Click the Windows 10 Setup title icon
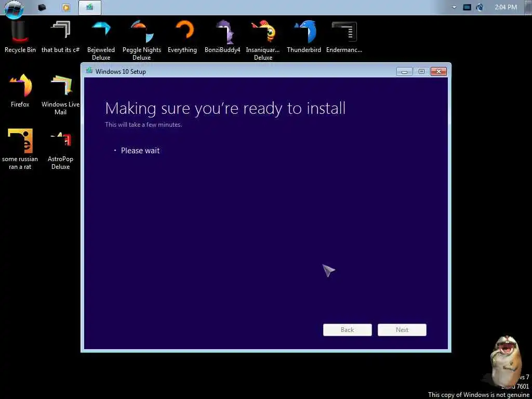The height and width of the screenshot is (399, 532). 89,71
